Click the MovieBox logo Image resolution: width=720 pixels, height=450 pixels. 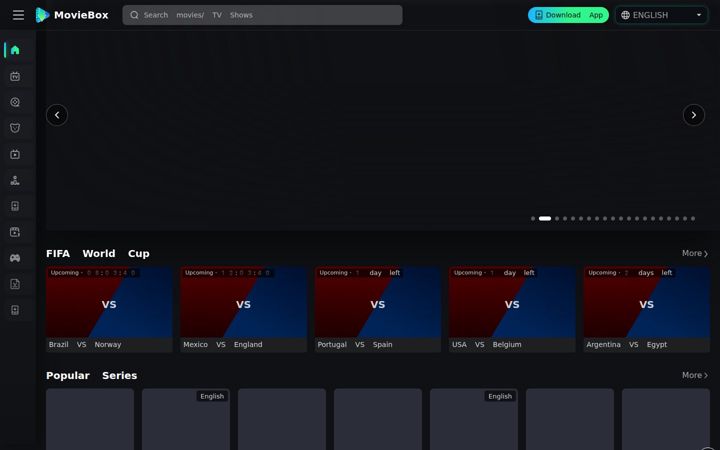(x=72, y=15)
